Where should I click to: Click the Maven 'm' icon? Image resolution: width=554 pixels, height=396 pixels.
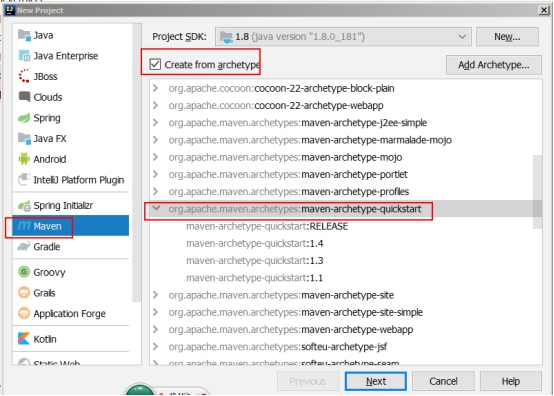click(24, 226)
